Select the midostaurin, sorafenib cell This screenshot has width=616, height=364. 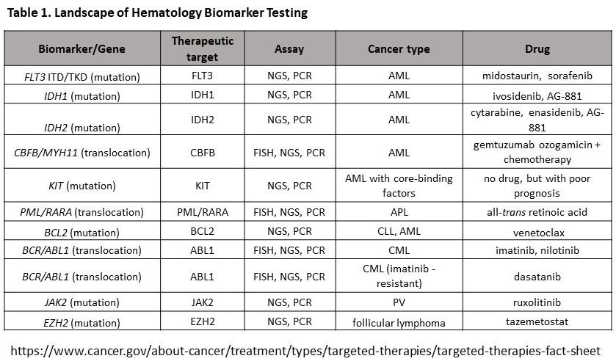[537, 76]
